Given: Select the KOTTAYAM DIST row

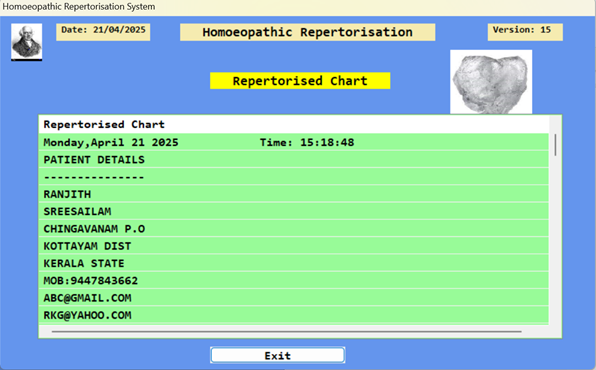Looking at the screenshot, I should click(x=293, y=246).
